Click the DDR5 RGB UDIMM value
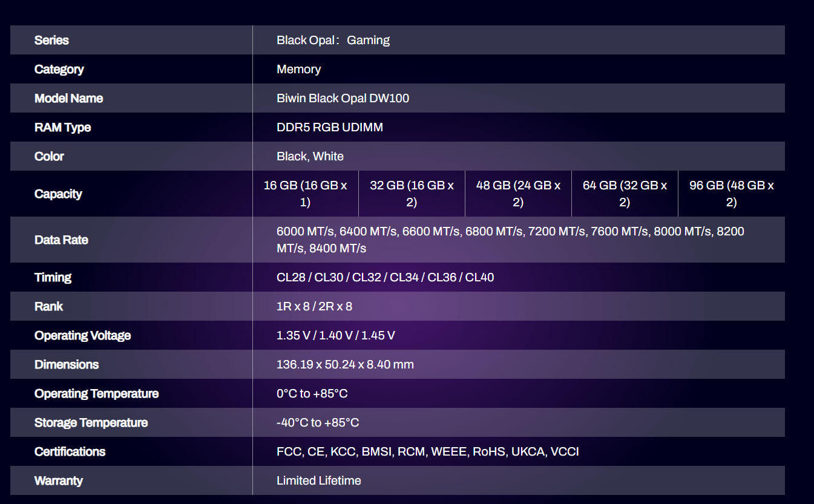This screenshot has height=504, width=814. [x=329, y=128]
